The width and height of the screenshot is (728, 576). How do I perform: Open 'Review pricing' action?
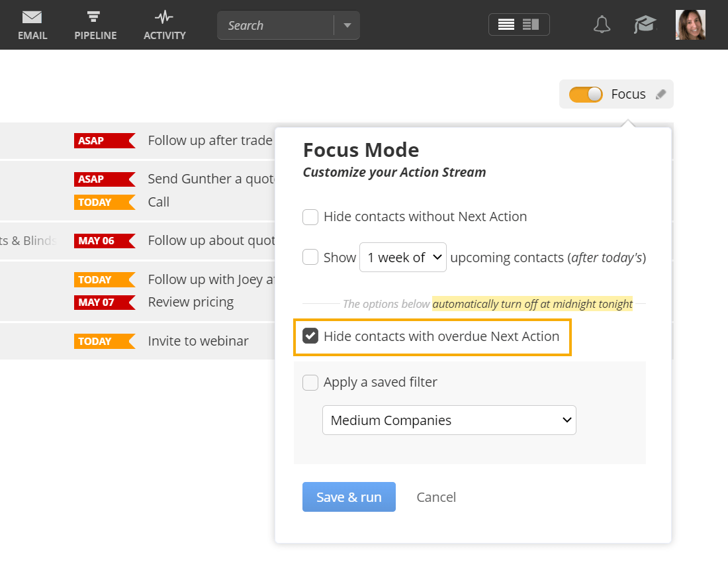191,303
